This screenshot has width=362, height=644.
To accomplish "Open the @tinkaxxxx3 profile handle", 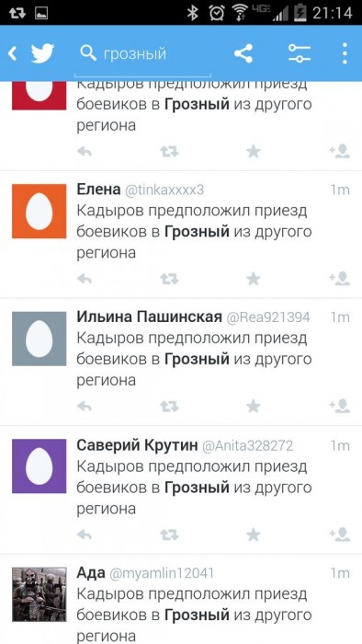I will [164, 190].
